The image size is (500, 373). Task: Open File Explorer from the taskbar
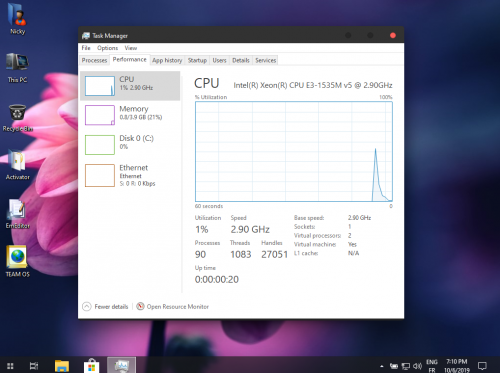tap(62, 366)
